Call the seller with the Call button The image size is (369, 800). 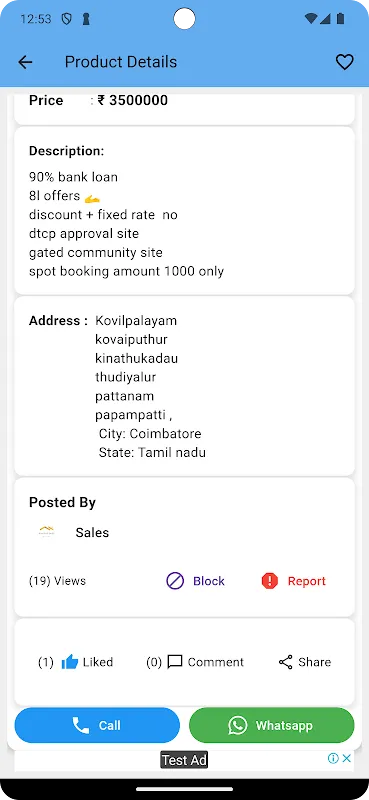tap(97, 725)
